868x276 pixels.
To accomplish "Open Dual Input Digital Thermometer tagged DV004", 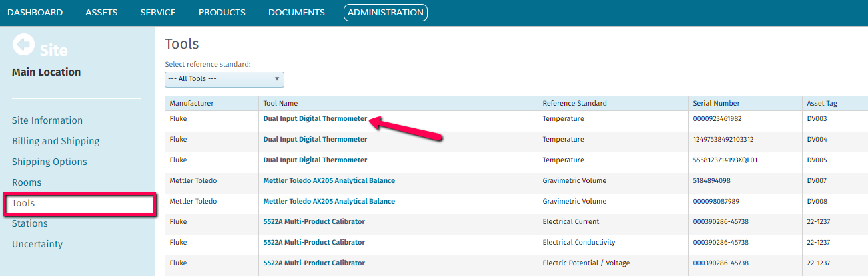I will click(315, 140).
